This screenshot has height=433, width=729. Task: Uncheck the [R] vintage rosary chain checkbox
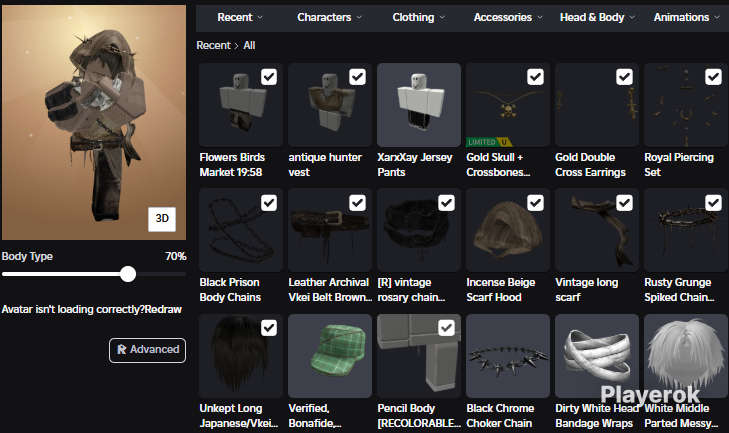(x=447, y=203)
